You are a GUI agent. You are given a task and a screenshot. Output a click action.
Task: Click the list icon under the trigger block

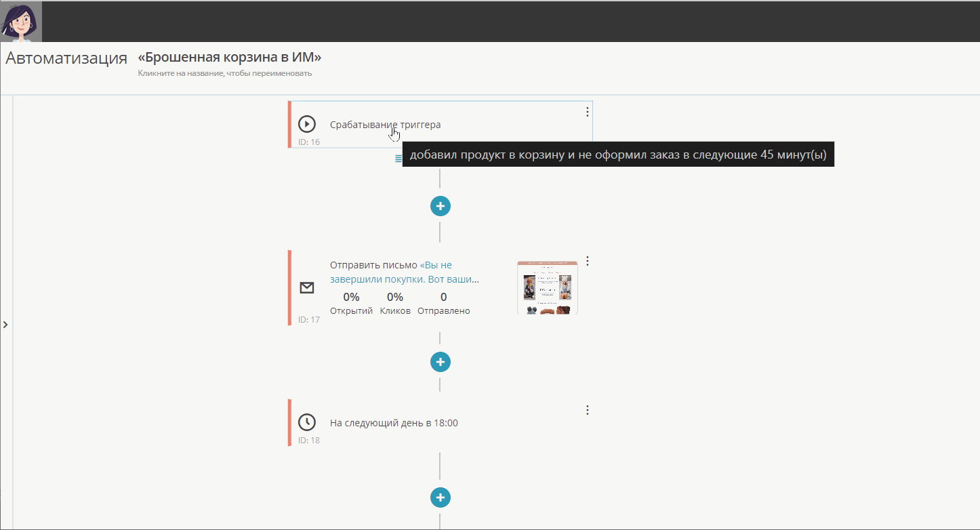click(399, 158)
